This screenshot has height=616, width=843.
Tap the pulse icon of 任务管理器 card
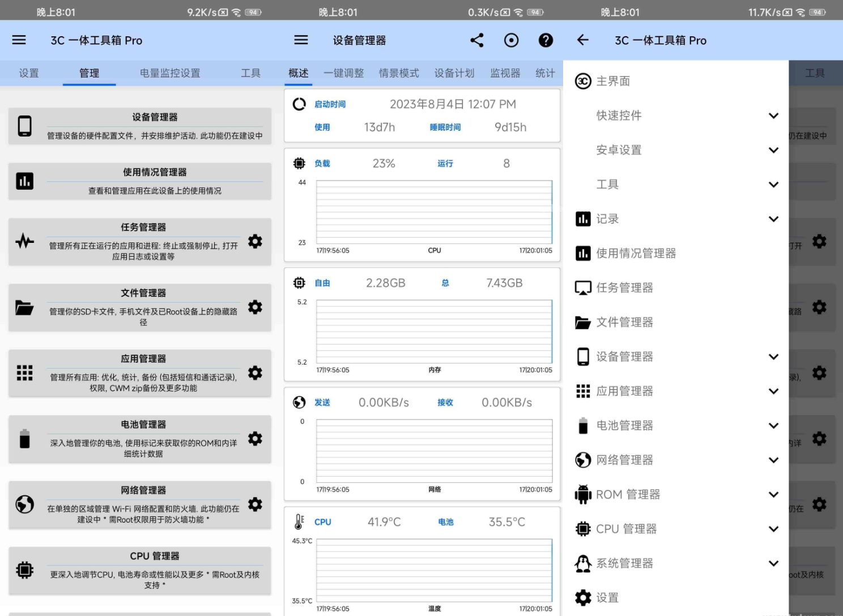[25, 241]
